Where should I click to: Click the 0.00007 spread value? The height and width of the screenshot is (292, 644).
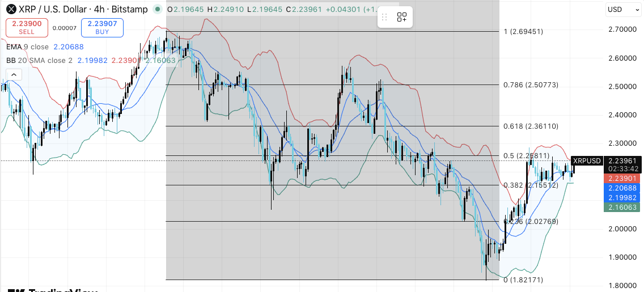point(65,28)
